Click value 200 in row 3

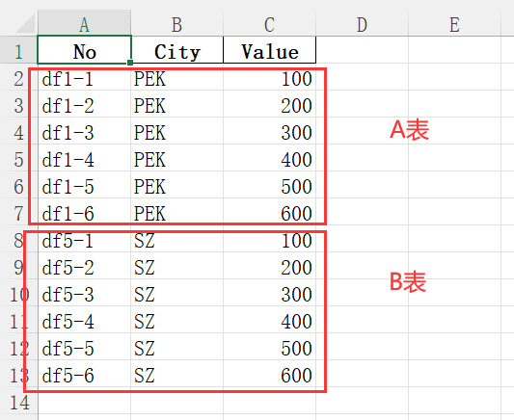click(270, 104)
